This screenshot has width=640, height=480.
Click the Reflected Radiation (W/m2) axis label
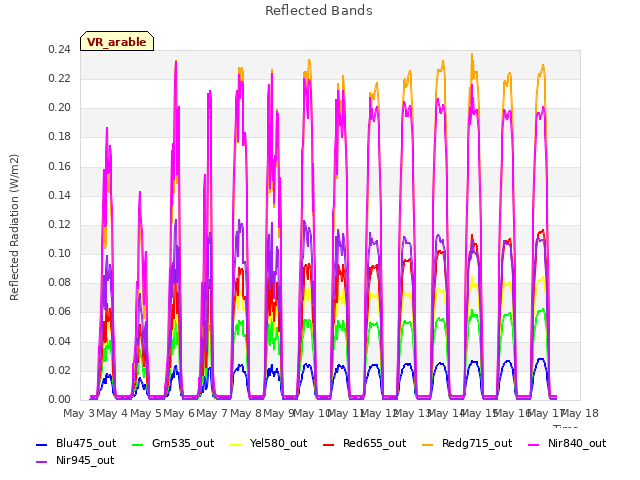coord(14,227)
